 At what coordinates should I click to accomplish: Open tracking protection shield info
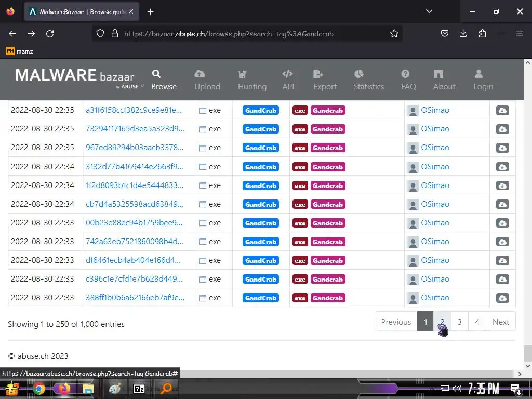pos(100,34)
